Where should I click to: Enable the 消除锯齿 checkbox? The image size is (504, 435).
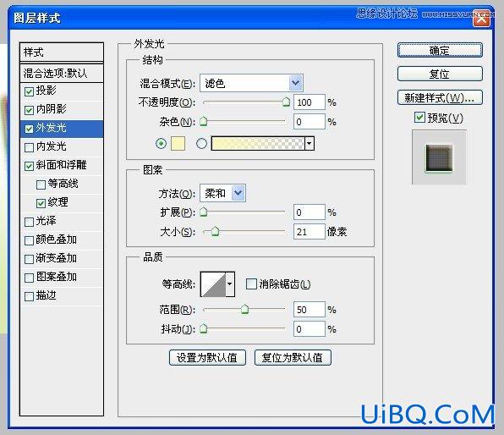251,284
